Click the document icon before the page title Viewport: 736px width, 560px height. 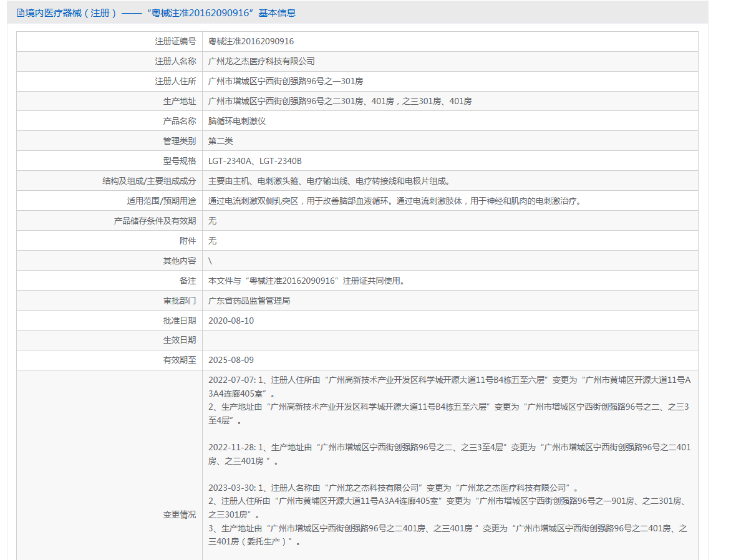pos(20,13)
